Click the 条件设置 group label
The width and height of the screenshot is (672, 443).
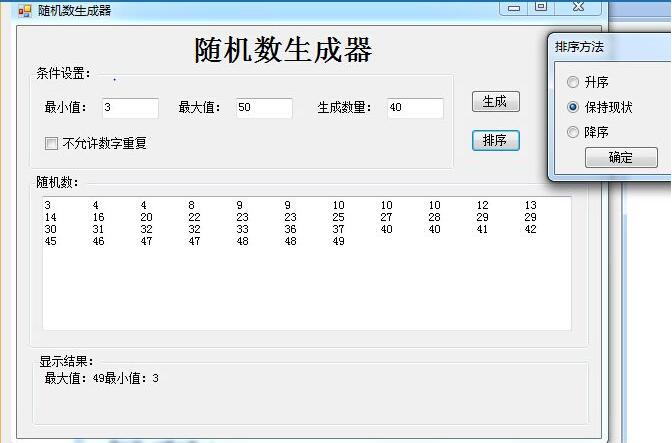[63, 74]
